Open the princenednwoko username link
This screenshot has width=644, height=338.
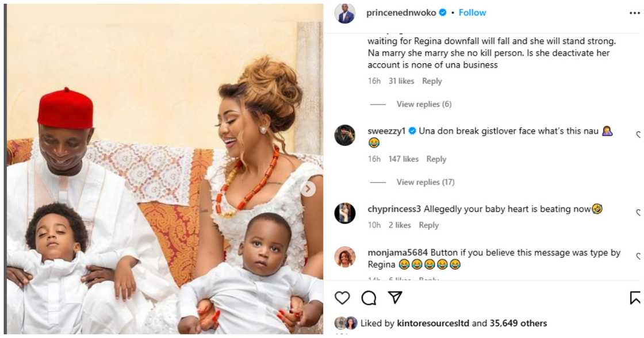[x=402, y=13]
